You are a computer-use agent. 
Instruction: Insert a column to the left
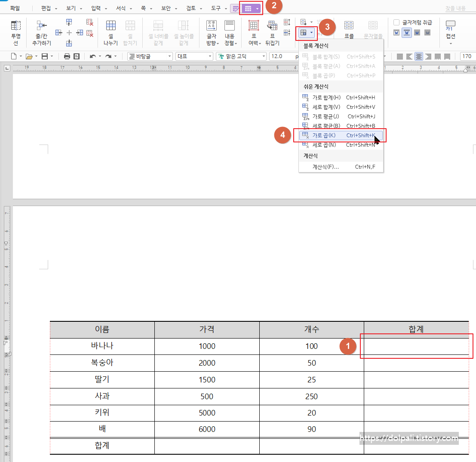pos(59,33)
